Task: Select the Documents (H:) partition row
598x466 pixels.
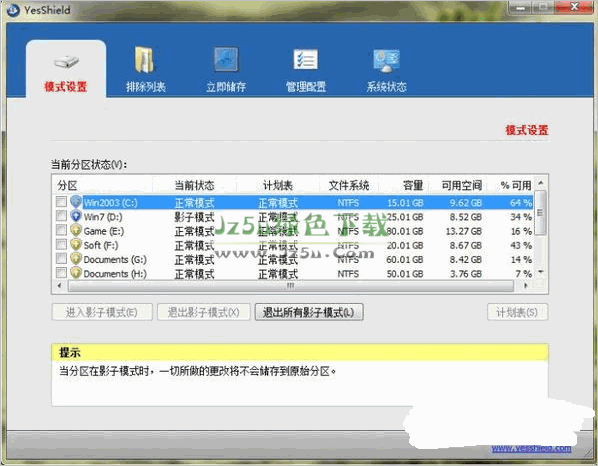Action: pyautogui.click(x=294, y=273)
